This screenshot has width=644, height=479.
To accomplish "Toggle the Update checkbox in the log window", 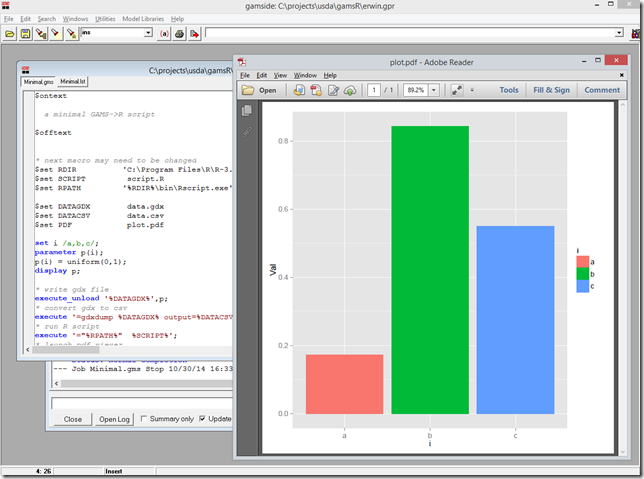I will tap(202, 419).
